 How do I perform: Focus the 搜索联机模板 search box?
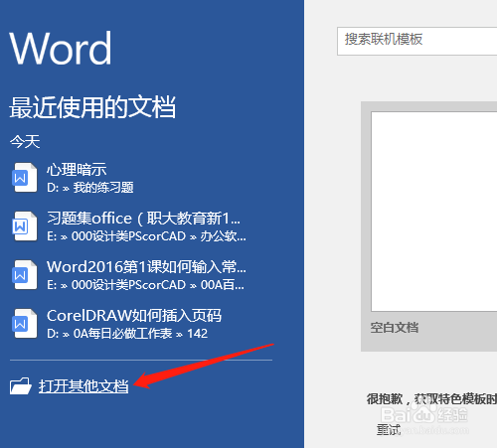pos(417,42)
